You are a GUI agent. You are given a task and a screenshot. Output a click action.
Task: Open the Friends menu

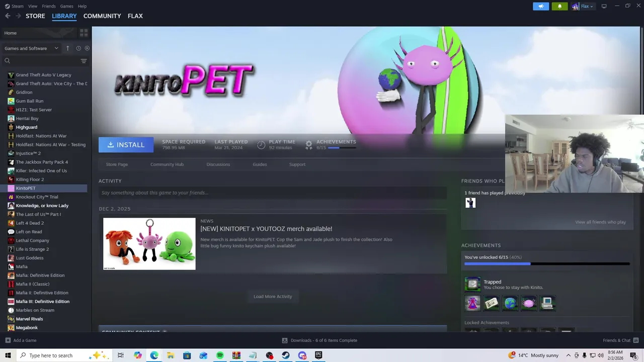pyautogui.click(x=49, y=6)
